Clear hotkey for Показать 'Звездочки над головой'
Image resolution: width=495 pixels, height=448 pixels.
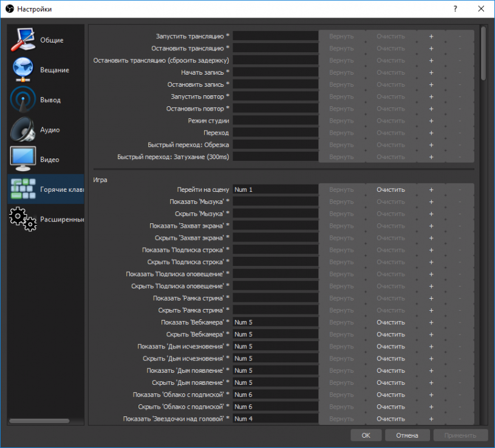tap(391, 419)
